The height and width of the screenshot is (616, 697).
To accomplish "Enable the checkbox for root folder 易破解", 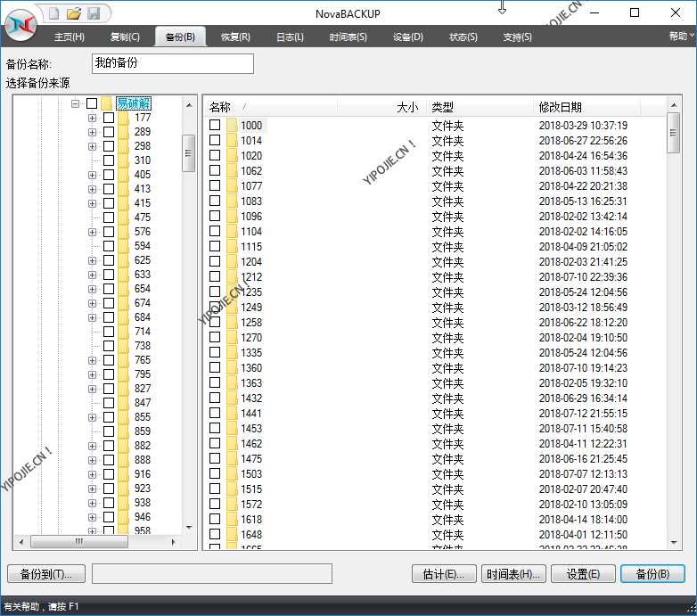I will [92, 103].
